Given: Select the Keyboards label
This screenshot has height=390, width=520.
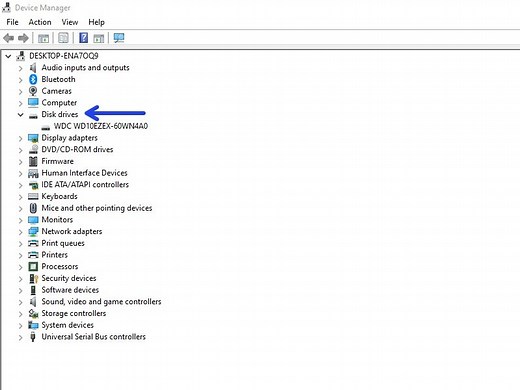Looking at the screenshot, I should (x=59, y=196).
